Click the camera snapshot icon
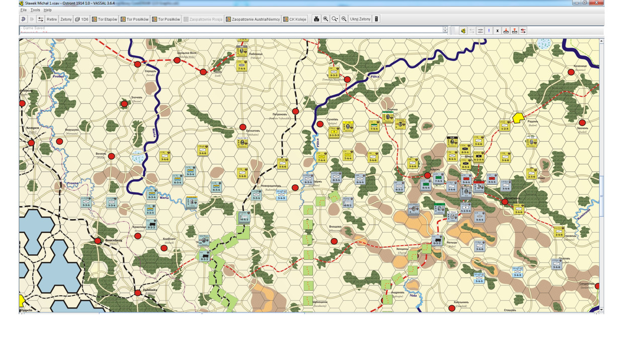The height and width of the screenshot is (349, 644). click(316, 19)
